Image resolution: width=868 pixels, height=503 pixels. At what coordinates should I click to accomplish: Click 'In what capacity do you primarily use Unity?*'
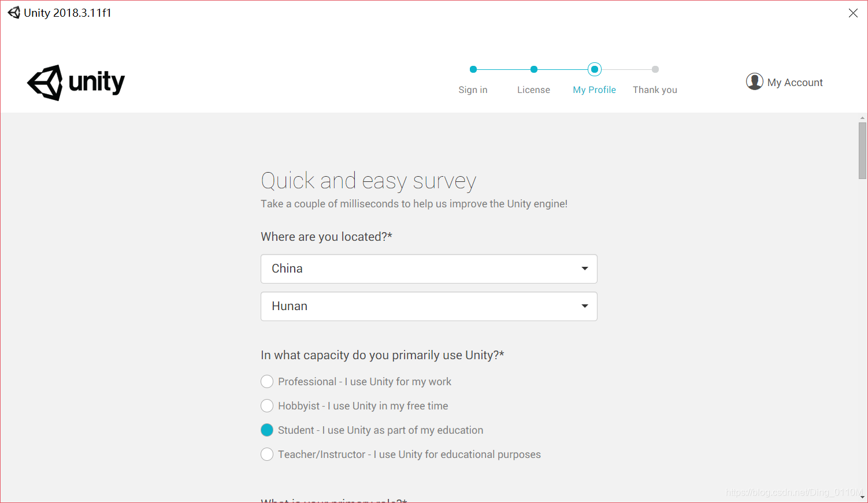click(x=383, y=355)
